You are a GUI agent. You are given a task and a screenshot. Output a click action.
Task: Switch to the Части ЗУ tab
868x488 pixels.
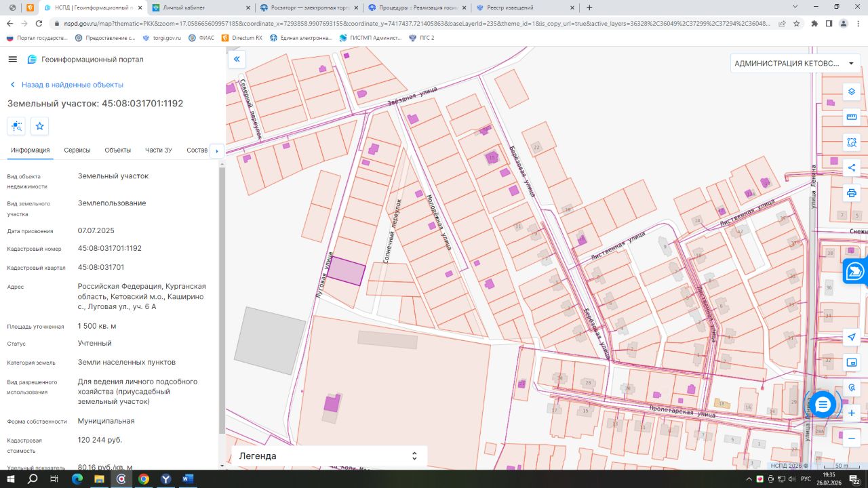coord(159,150)
